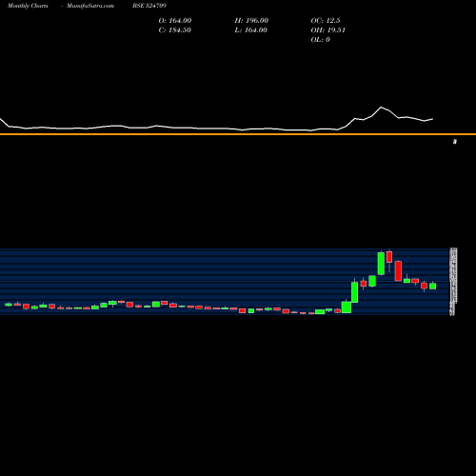Click the close value 'C: 184.50'
Image resolution: width=476 pixels, height=476 pixels.
pos(174,30)
